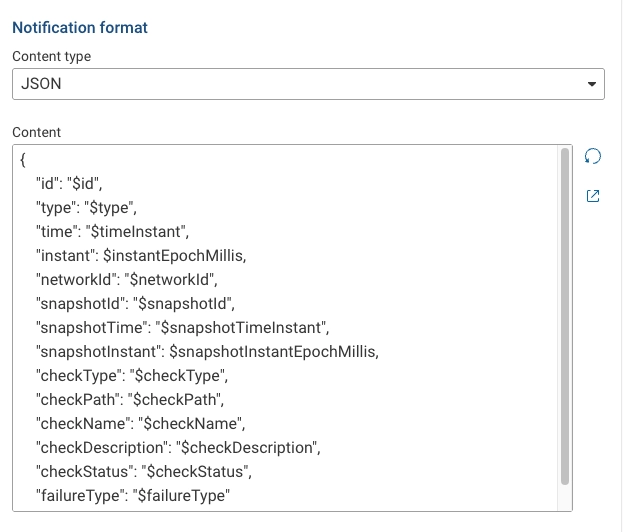This screenshot has height=532, width=623.
Task: Click the Content label above the editor
Action: [x=37, y=132]
